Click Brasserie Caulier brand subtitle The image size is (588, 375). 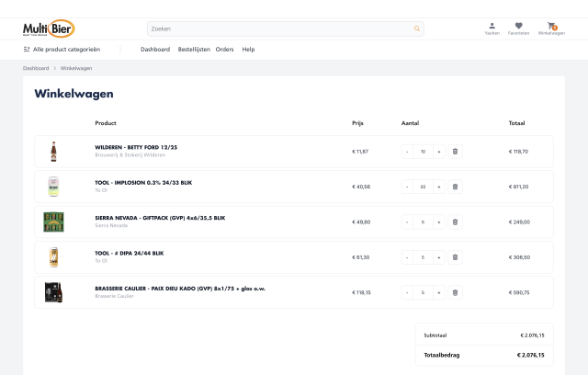pos(114,296)
